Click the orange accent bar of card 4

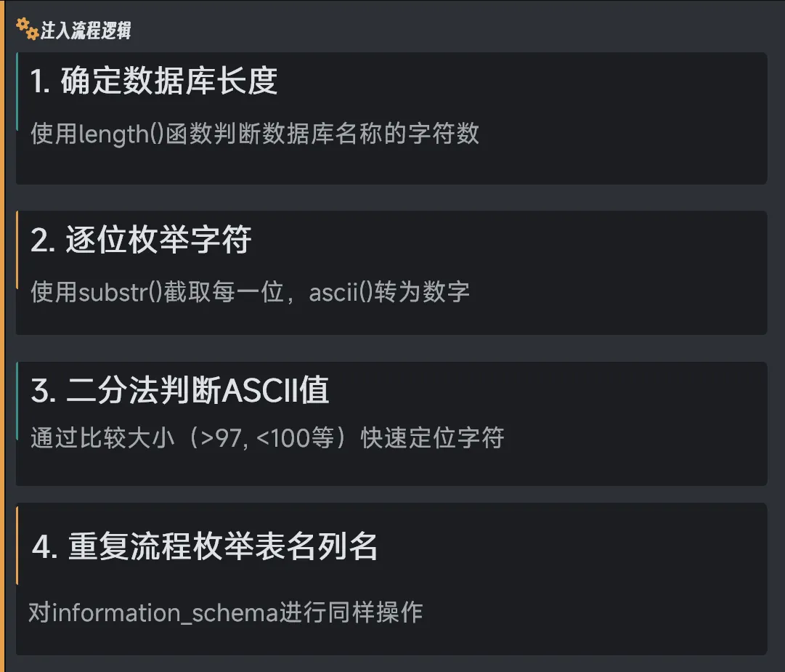click(x=17, y=546)
